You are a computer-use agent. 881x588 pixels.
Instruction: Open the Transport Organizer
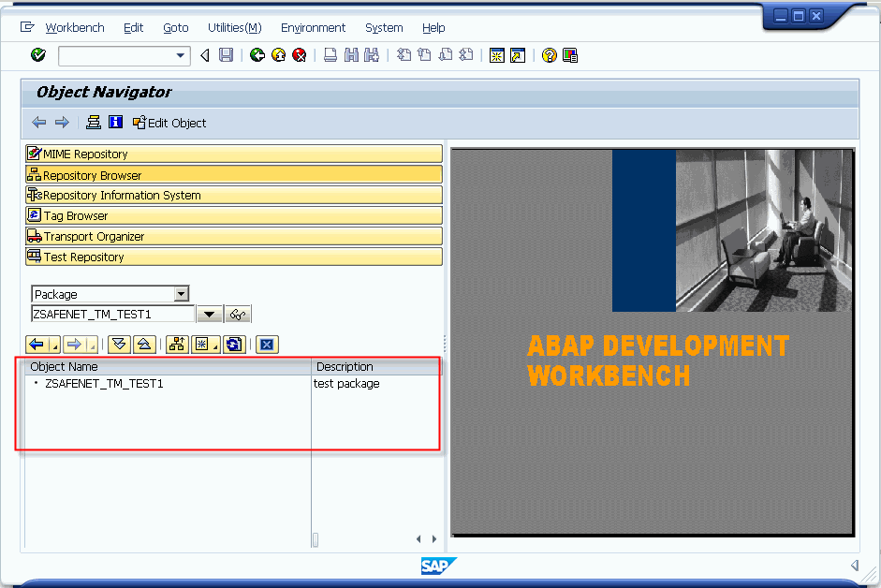(x=234, y=236)
